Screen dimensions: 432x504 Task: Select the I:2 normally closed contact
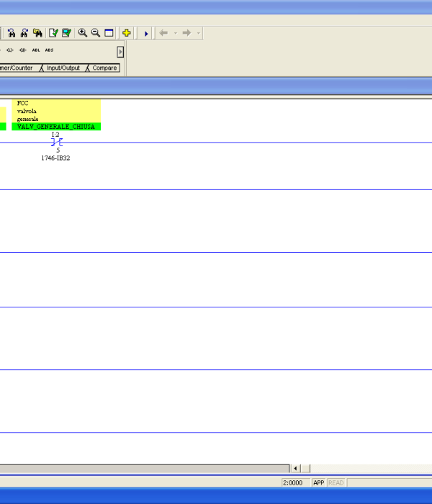click(55, 143)
